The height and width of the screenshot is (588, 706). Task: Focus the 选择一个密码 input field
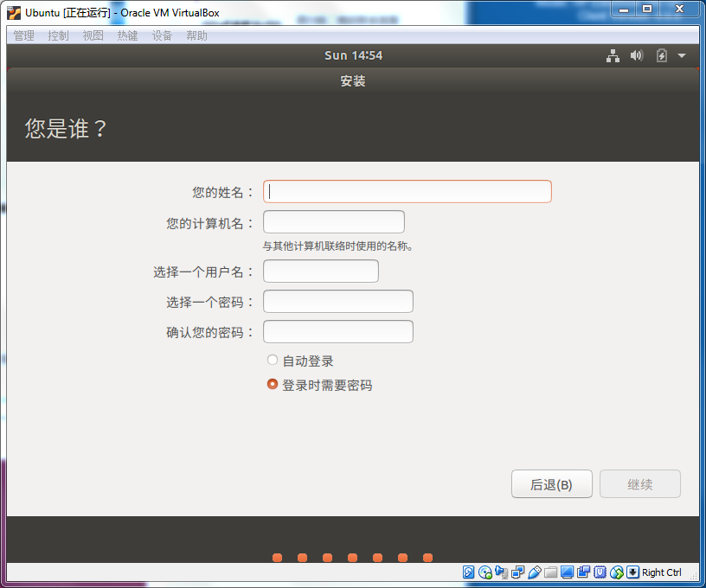pyautogui.click(x=338, y=301)
